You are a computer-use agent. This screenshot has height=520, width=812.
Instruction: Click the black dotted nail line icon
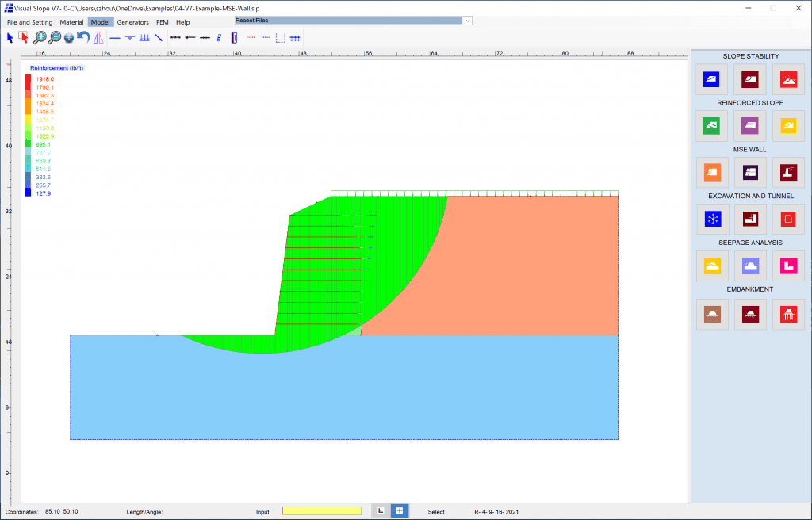tap(205, 38)
